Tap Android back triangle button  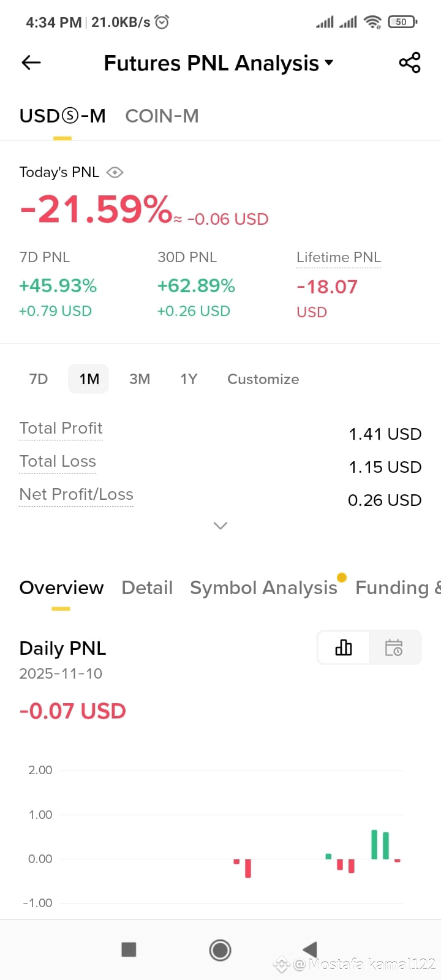tap(310, 949)
